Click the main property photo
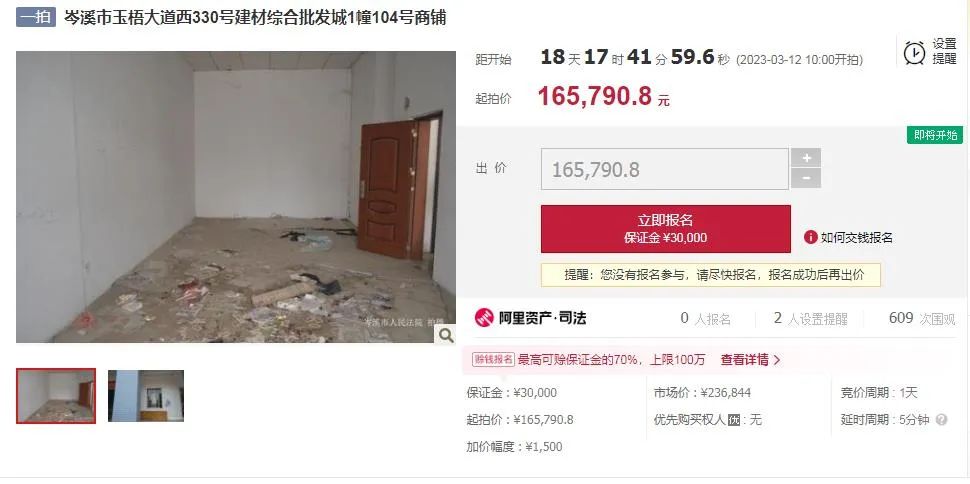 pyautogui.click(x=236, y=197)
